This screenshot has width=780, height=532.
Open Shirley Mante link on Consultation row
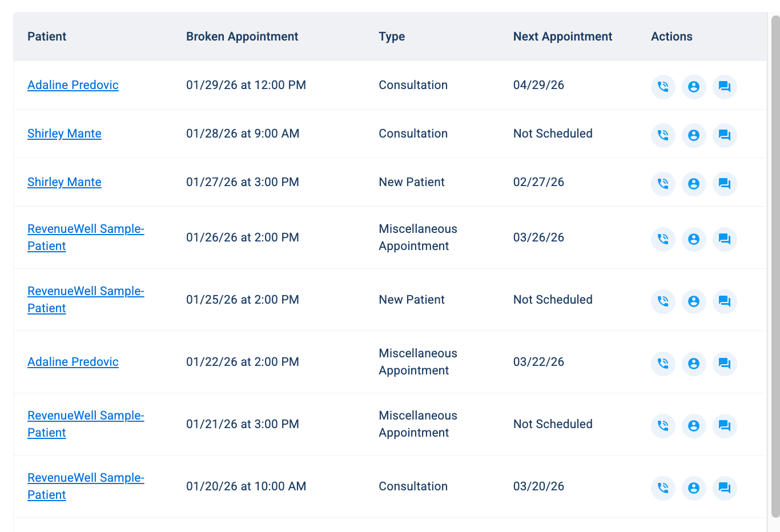tap(65, 134)
